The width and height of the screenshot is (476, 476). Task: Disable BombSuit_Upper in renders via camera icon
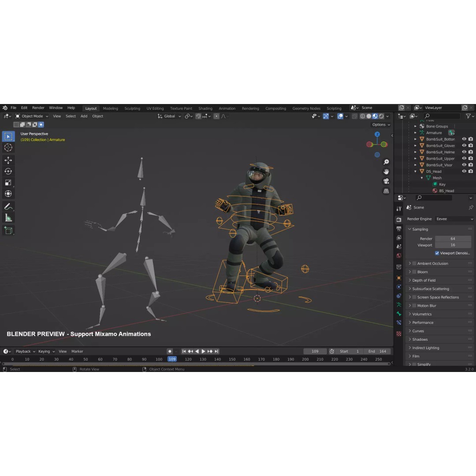[x=471, y=159]
